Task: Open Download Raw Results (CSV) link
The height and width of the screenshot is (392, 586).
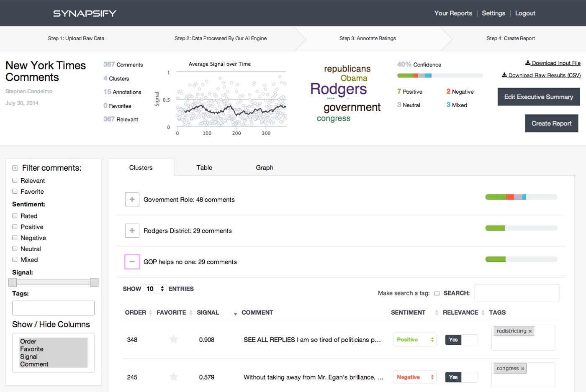Action: click(x=541, y=75)
